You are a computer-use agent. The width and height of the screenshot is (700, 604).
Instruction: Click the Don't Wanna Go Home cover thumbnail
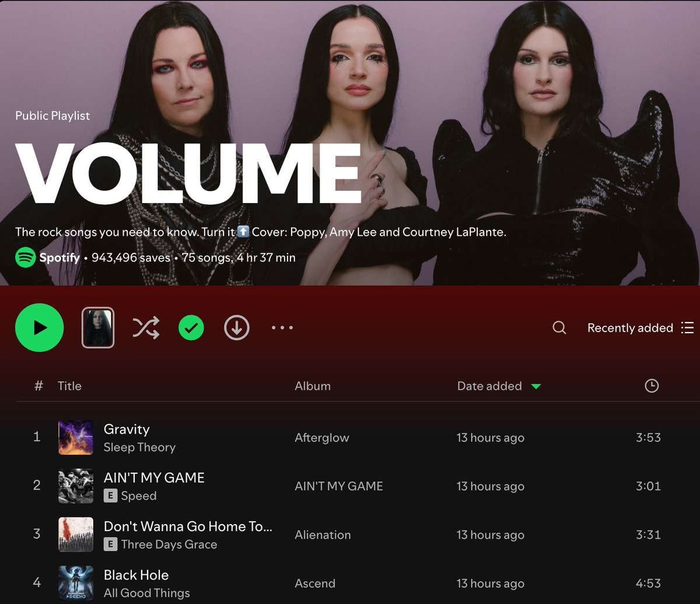click(x=76, y=535)
